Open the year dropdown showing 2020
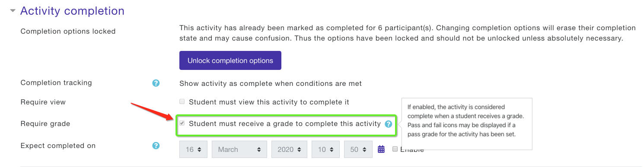 (x=289, y=149)
